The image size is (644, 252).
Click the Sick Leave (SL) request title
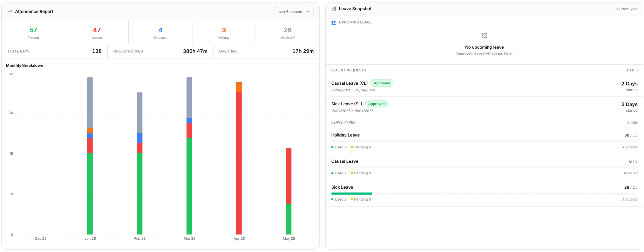347,104
